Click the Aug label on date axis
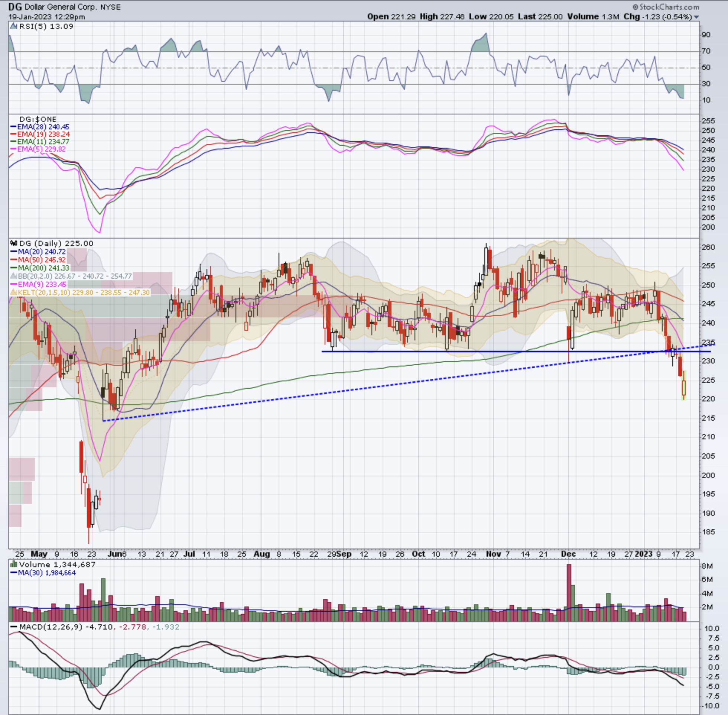 pos(261,554)
